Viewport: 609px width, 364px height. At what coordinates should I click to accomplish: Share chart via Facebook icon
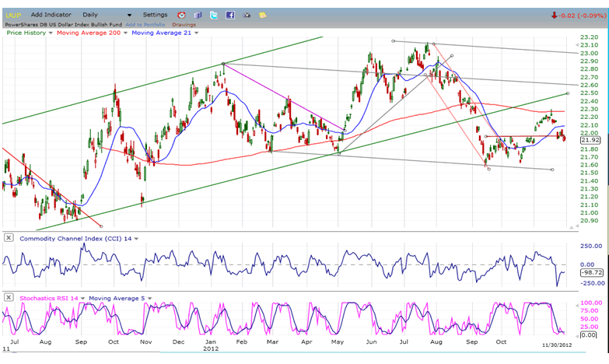(230, 15)
